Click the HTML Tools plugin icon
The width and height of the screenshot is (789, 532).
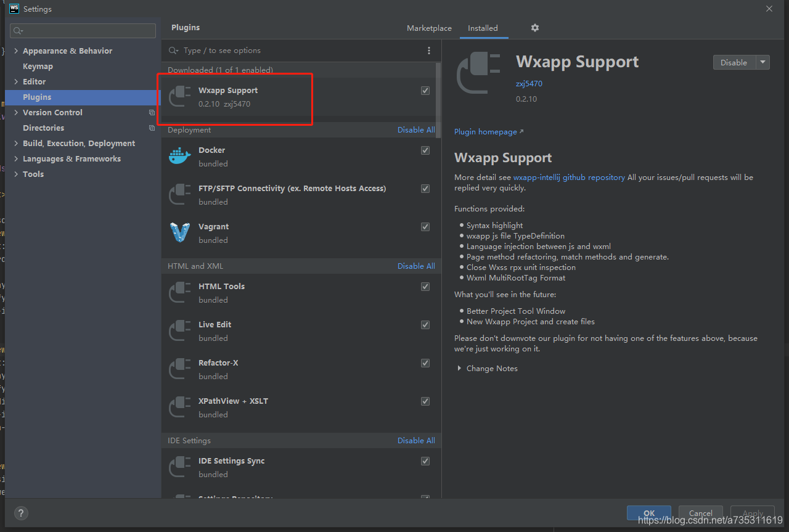click(x=180, y=293)
